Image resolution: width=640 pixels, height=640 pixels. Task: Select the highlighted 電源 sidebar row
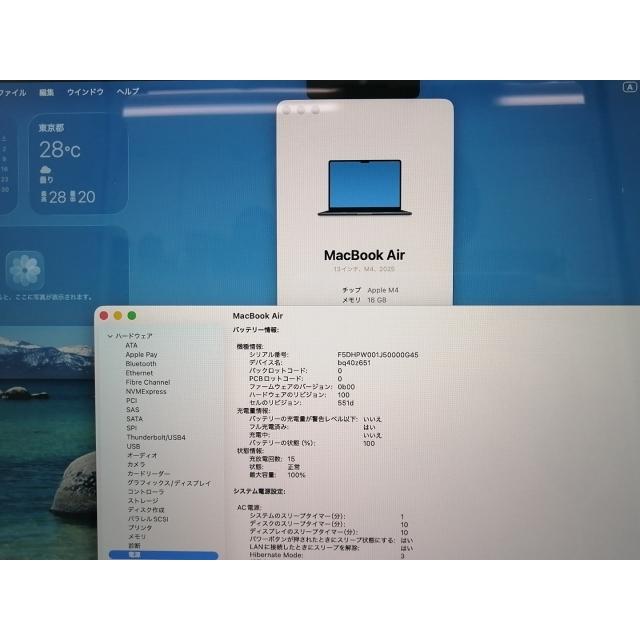(164, 555)
